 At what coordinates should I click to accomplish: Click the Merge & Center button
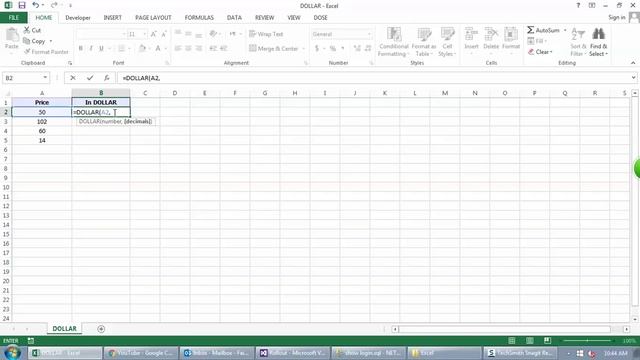(x=274, y=49)
